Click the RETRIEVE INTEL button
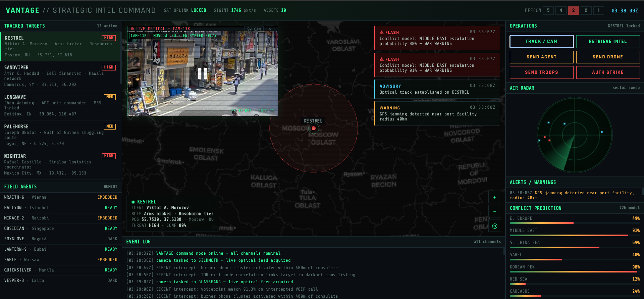 (x=608, y=42)
